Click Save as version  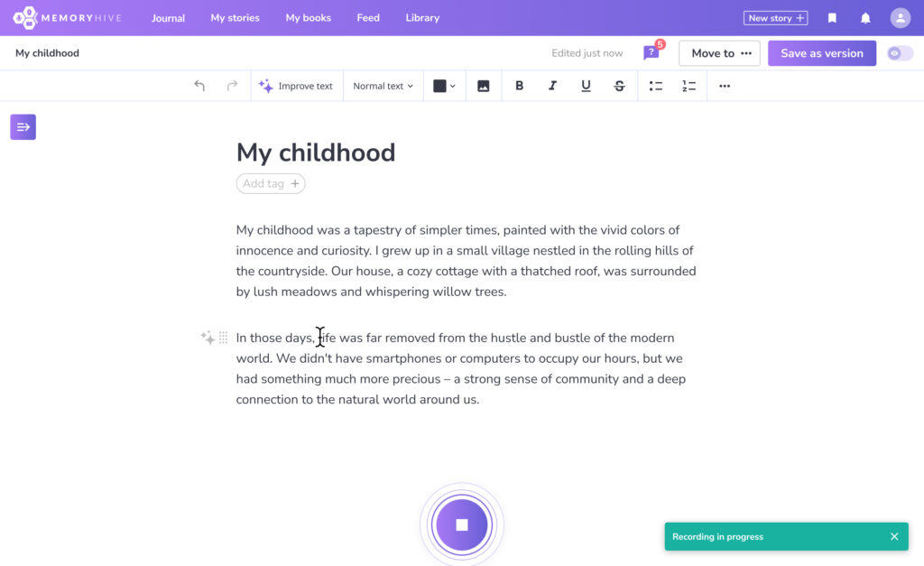(x=821, y=53)
